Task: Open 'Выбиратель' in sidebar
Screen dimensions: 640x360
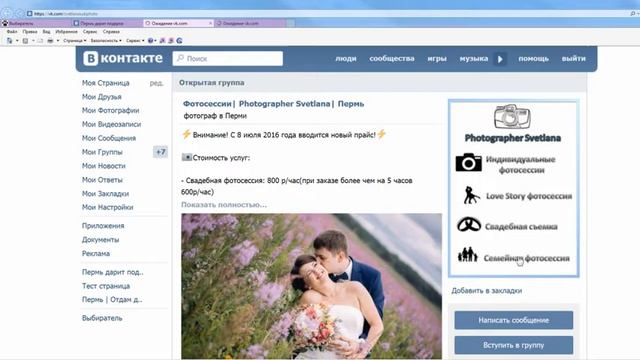Action: pyautogui.click(x=102, y=318)
